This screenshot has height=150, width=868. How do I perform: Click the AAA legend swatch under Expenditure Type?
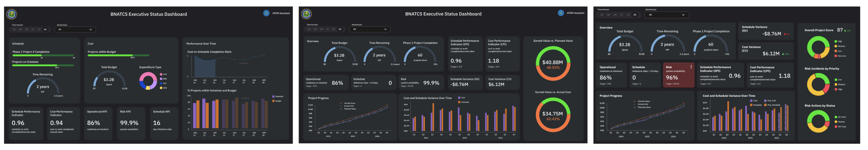[161, 74]
